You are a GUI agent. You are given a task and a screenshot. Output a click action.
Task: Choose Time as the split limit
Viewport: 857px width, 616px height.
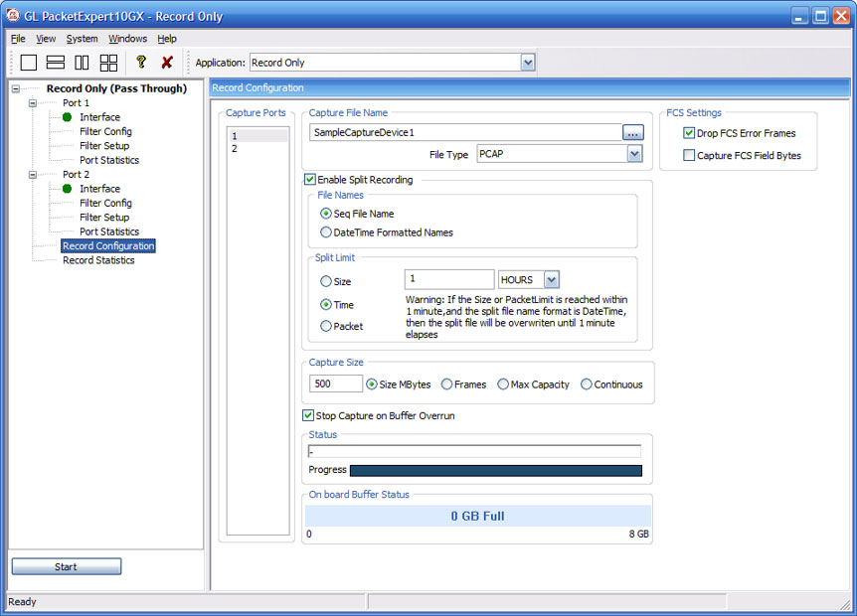(326, 304)
